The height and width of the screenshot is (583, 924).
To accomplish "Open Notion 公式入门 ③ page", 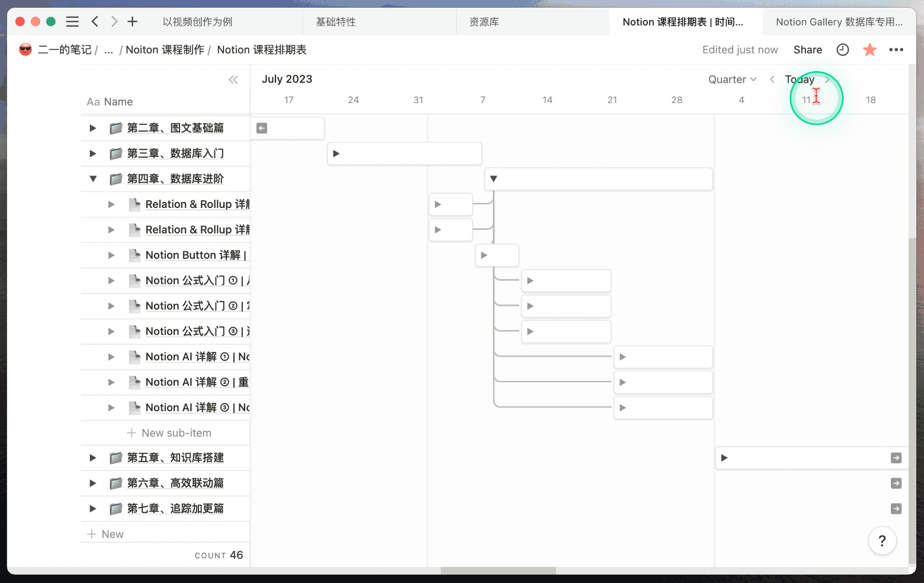I will [197, 332].
